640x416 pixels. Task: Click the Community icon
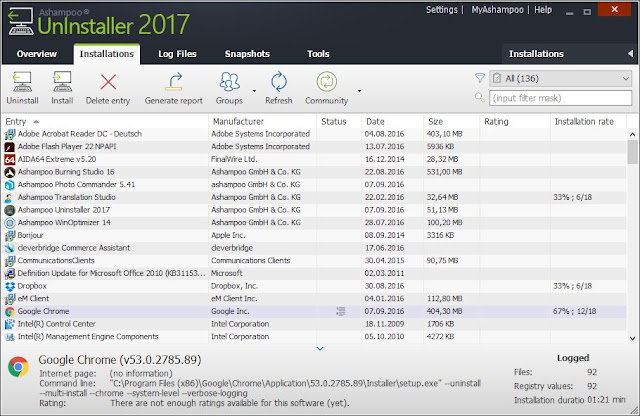pyautogui.click(x=327, y=81)
